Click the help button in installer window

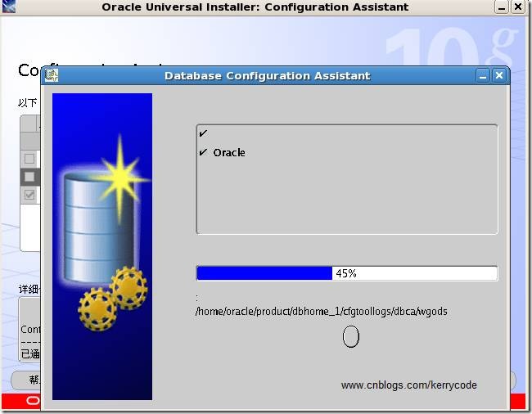coord(26,380)
